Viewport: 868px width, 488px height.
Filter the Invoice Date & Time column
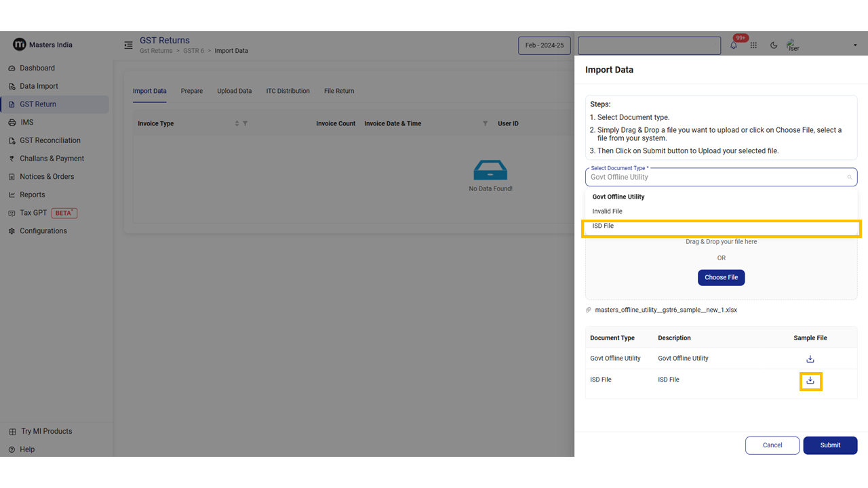coord(485,123)
